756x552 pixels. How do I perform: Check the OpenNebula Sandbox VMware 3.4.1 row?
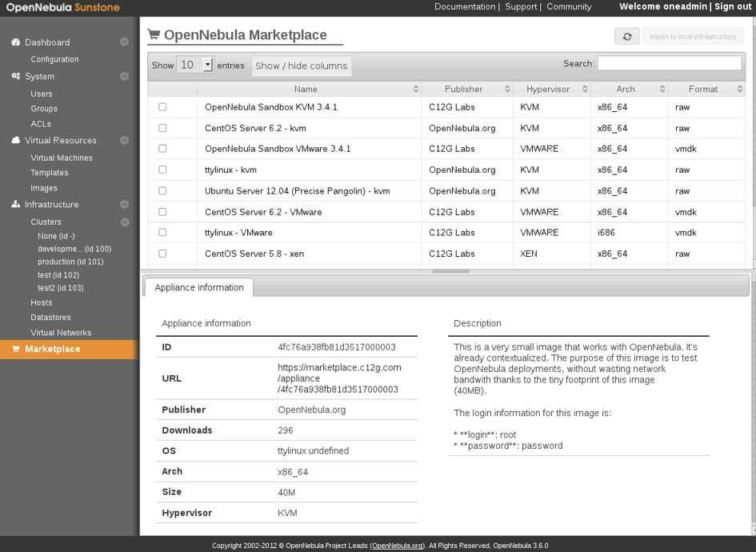click(162, 149)
